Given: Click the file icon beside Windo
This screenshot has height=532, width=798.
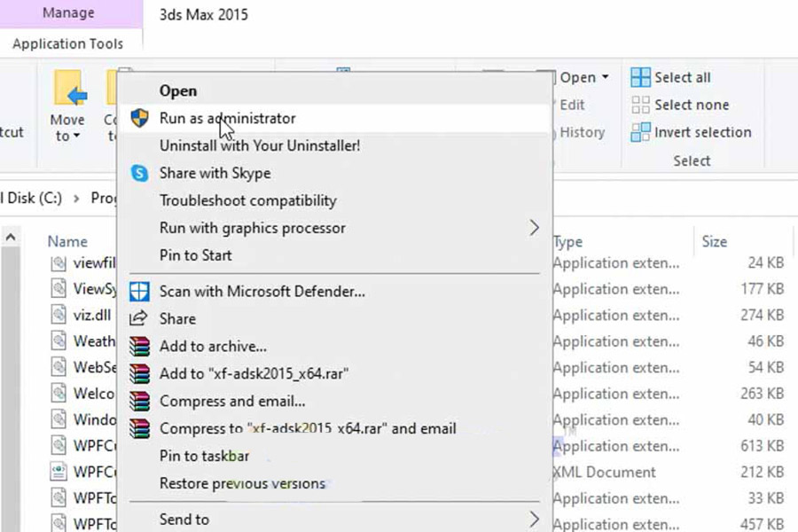Looking at the screenshot, I should click(x=59, y=419).
